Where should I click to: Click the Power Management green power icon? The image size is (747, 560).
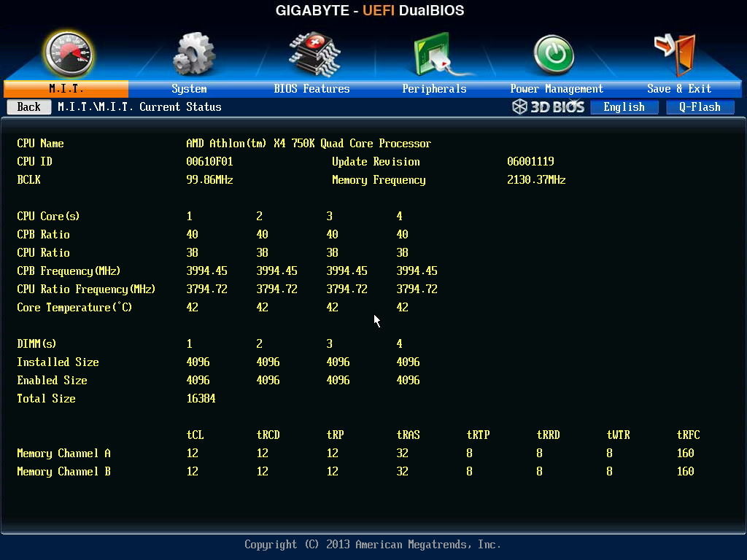coord(553,54)
